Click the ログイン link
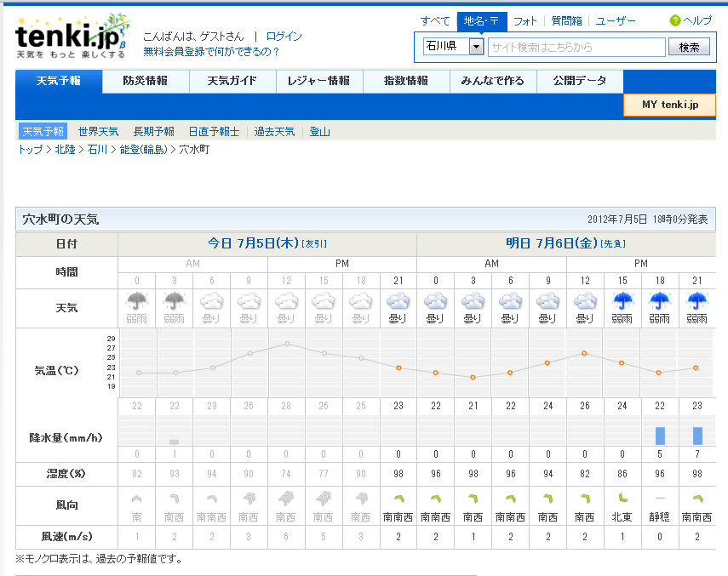 (x=284, y=37)
